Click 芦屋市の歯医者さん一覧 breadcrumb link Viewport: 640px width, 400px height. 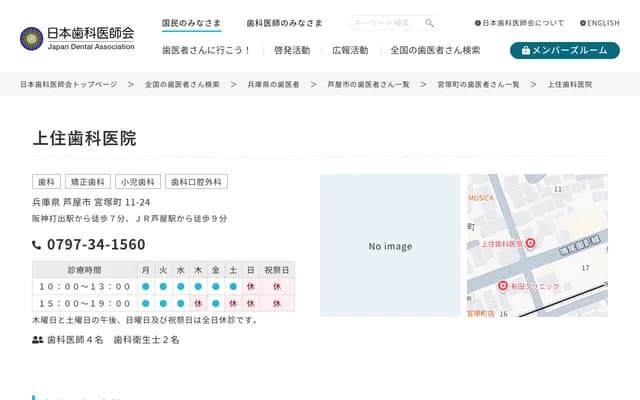368,85
